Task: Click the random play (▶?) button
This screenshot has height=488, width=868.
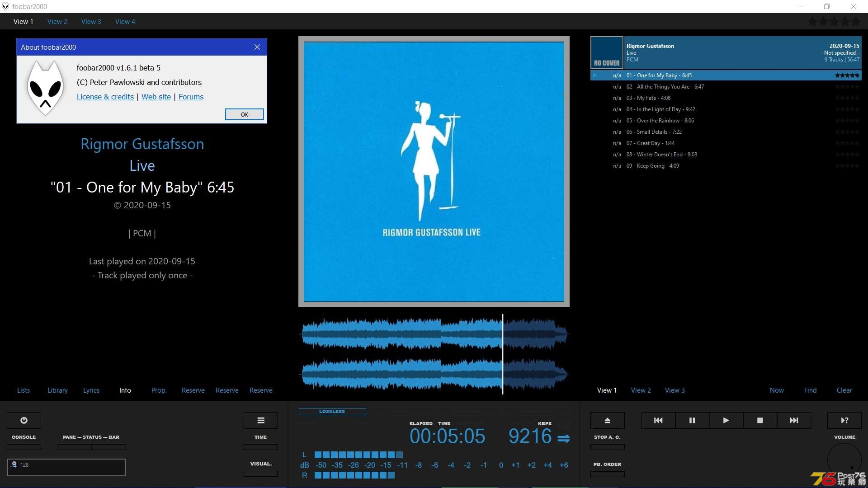Action: (844, 420)
